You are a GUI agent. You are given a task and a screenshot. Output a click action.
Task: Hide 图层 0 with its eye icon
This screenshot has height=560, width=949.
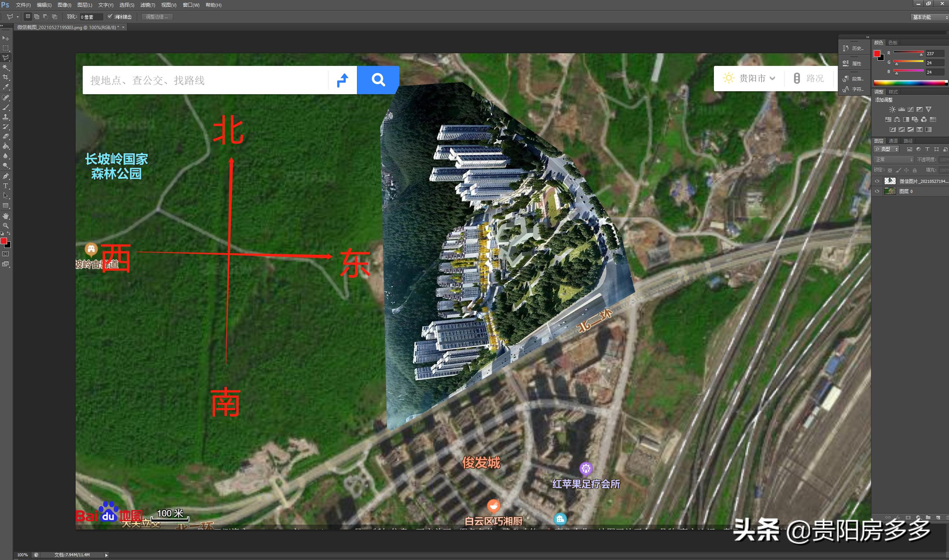877,191
